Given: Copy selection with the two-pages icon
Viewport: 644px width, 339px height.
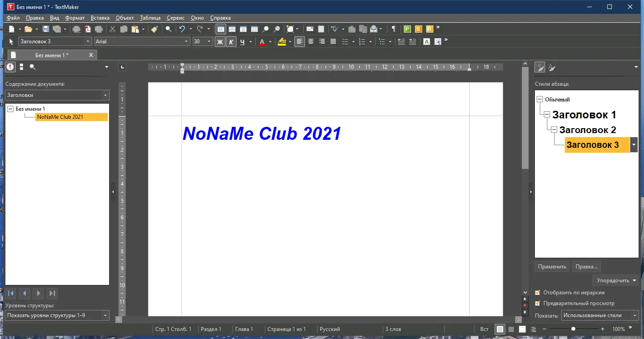Looking at the screenshot, I should pyautogui.click(x=123, y=29).
